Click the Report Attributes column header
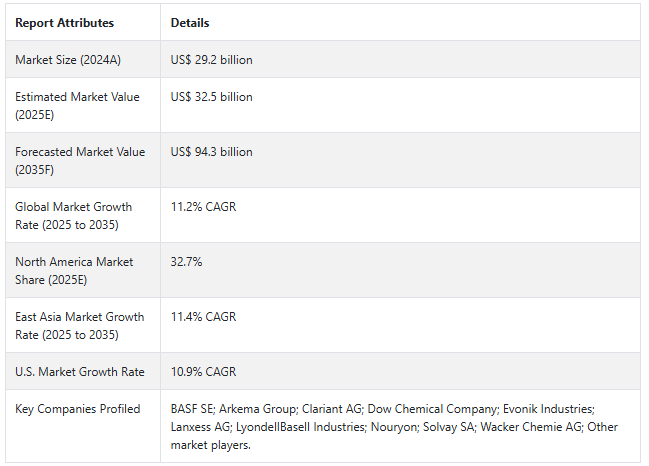This screenshot has width=649, height=466. (64, 22)
